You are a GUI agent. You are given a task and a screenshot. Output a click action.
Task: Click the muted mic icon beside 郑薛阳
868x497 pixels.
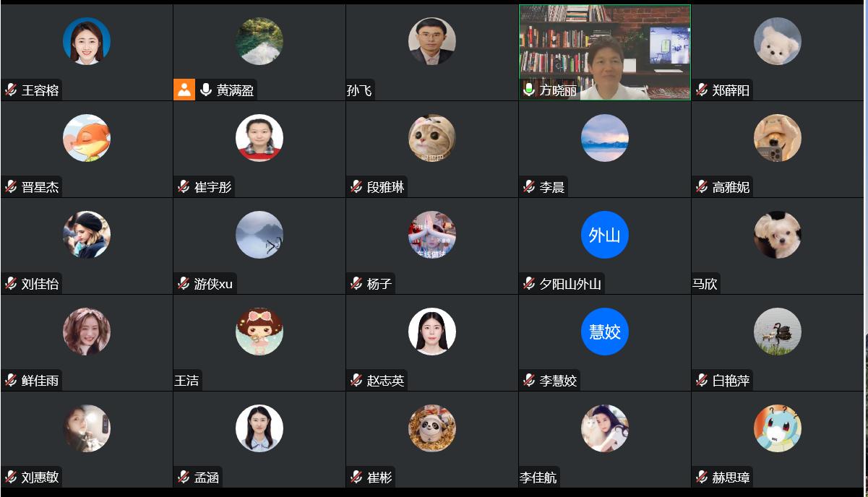(x=702, y=90)
